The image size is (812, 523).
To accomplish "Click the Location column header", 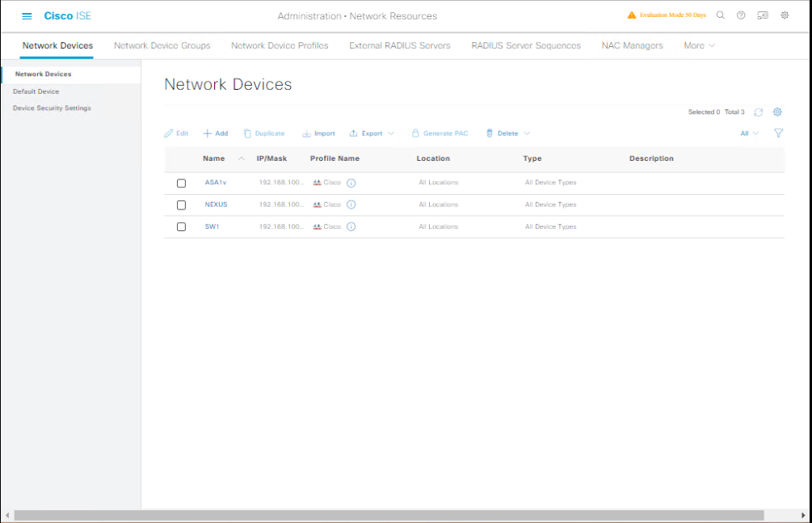I will coord(433,158).
